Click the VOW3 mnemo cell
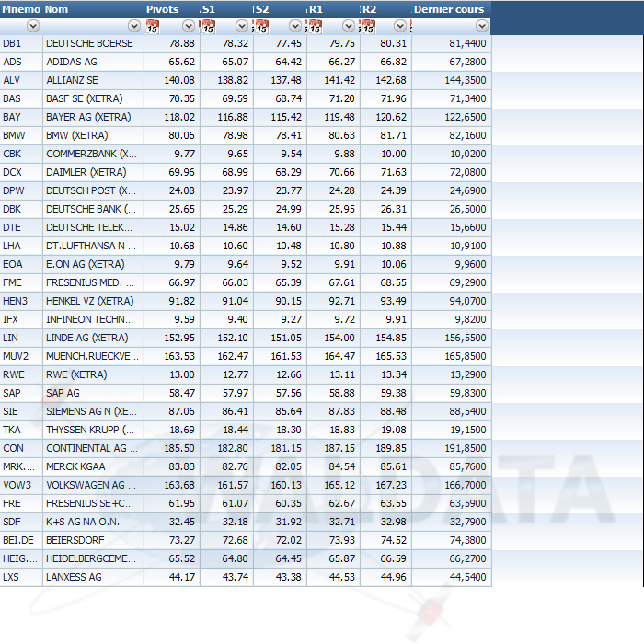644x644 pixels. click(21, 485)
